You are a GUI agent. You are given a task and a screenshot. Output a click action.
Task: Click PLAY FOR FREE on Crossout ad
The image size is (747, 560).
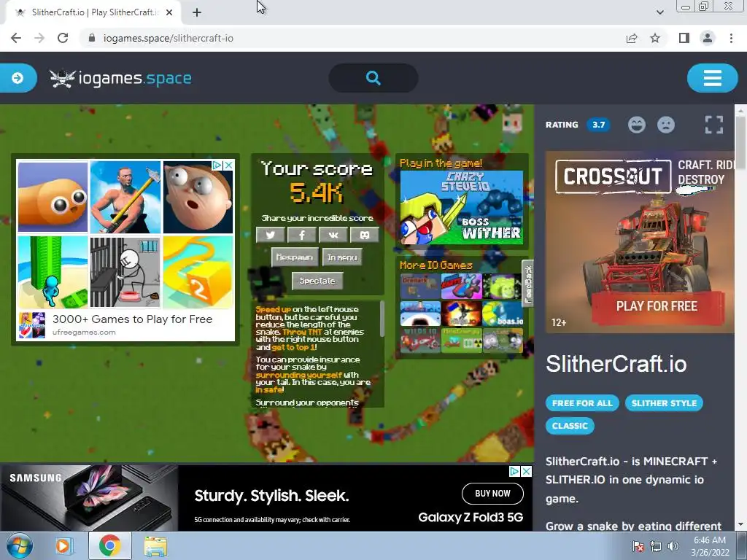tap(657, 306)
